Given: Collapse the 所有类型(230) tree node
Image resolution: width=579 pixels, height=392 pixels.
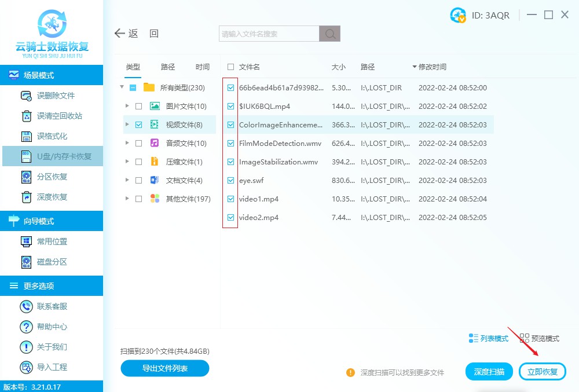Looking at the screenshot, I should 122,87.
